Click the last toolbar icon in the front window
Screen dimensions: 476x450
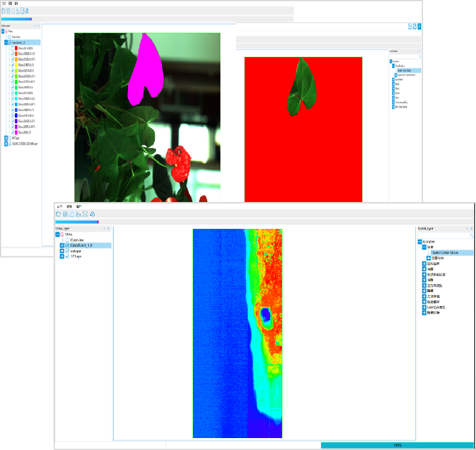tap(93, 214)
